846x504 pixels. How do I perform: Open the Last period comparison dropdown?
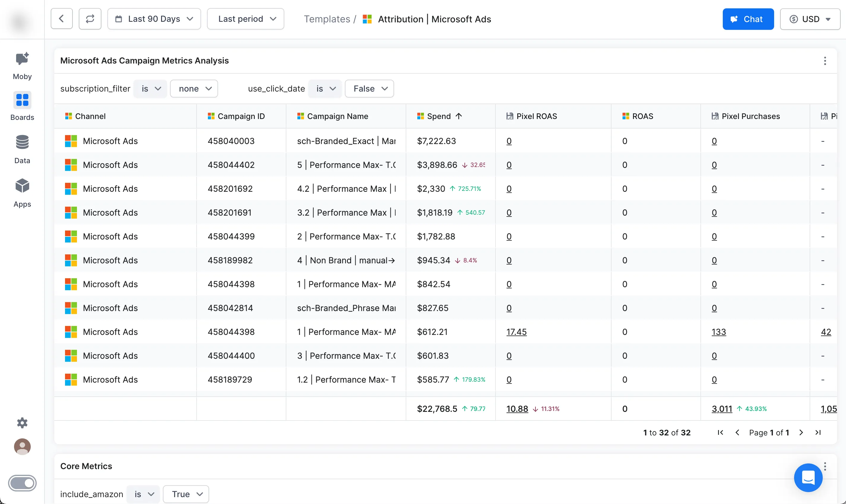[245, 19]
